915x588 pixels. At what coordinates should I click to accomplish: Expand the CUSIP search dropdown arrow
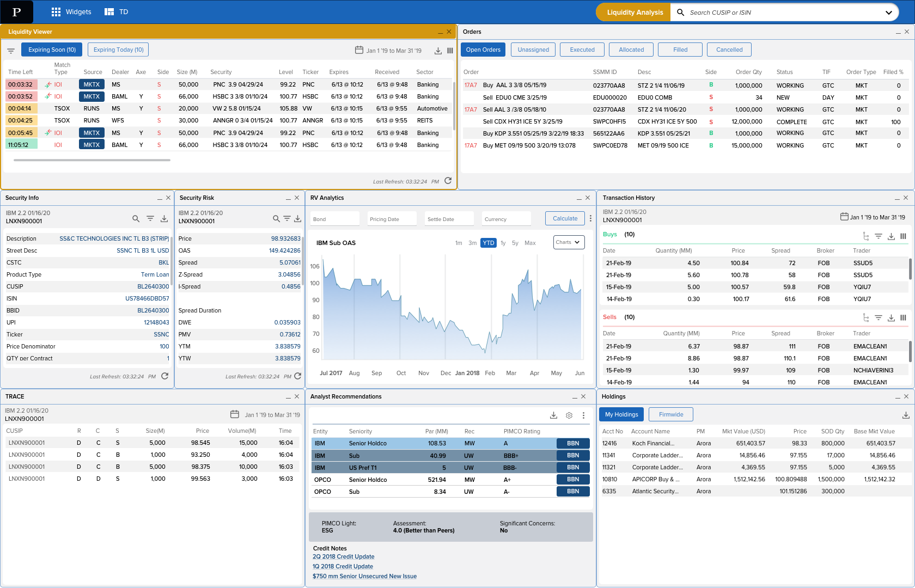pos(889,13)
